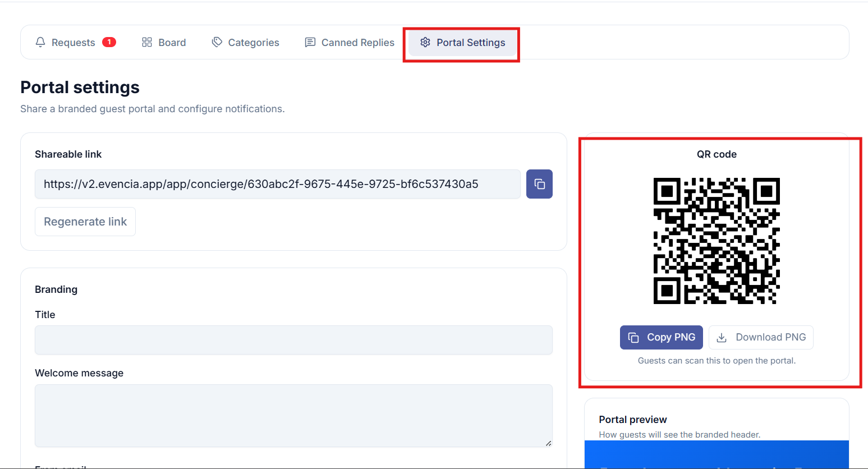
Task: Click the gear icon beside Portal Settings
Action: point(425,42)
